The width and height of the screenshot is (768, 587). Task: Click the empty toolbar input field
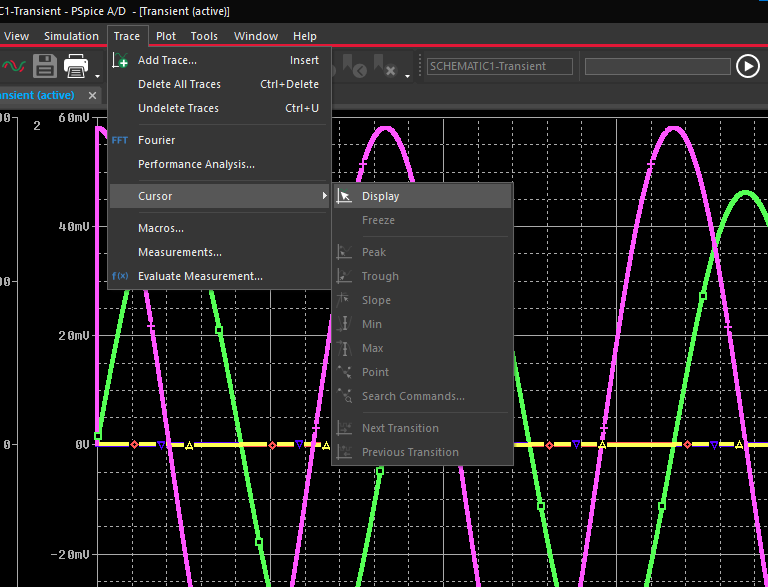[657, 66]
